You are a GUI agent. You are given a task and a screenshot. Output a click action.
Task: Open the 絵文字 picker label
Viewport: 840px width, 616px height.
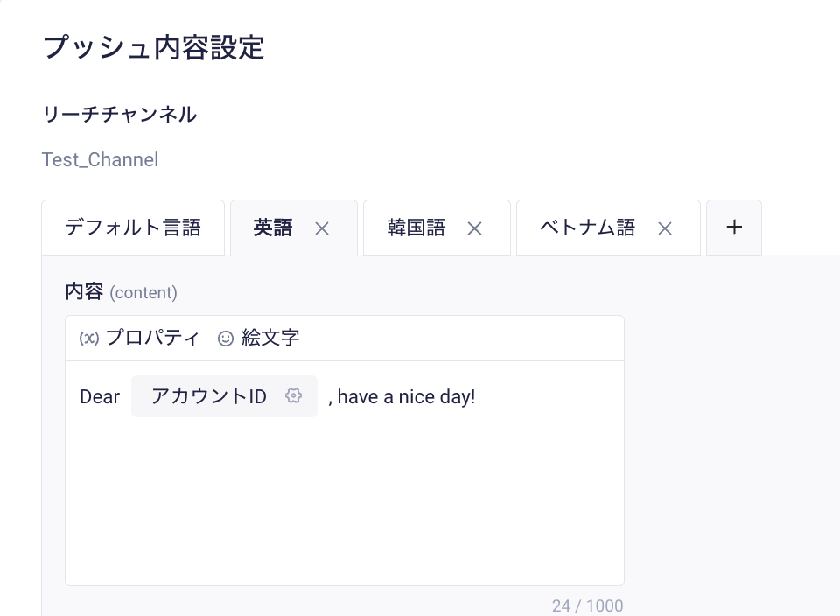click(x=270, y=338)
